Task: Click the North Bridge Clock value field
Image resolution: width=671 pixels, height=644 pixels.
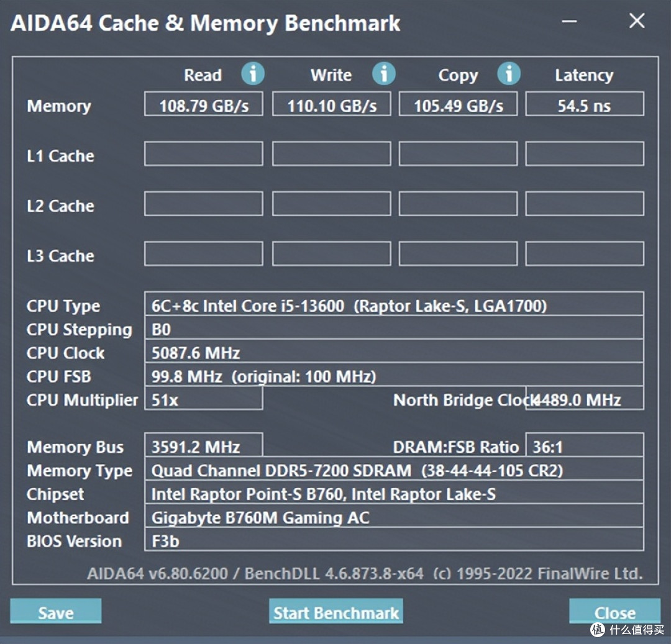Action: coord(585,400)
